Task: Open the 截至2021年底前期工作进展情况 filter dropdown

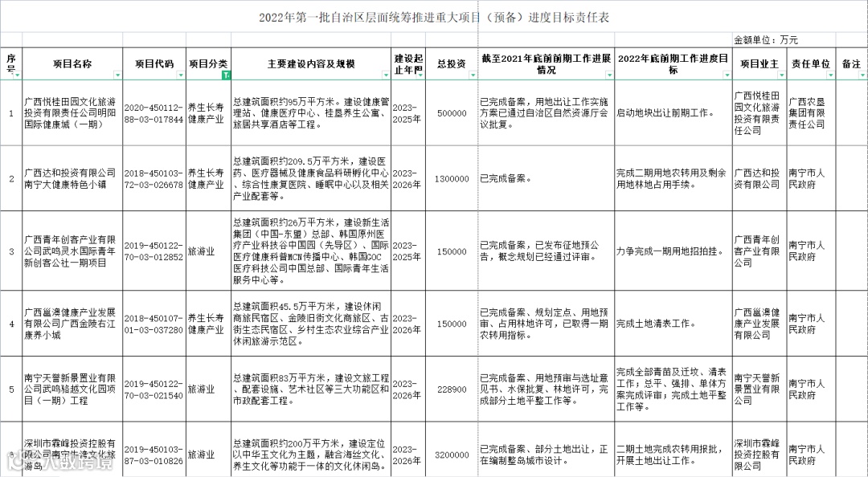Action: (609, 75)
